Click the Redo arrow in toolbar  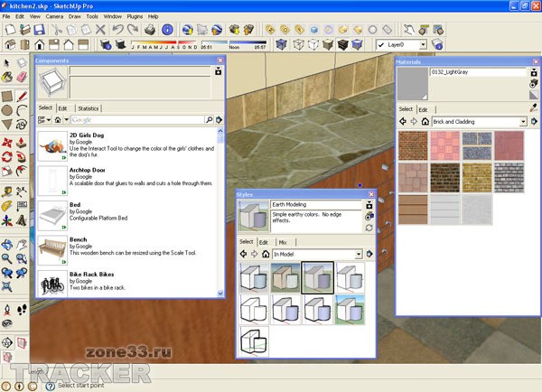pyautogui.click(x=133, y=30)
